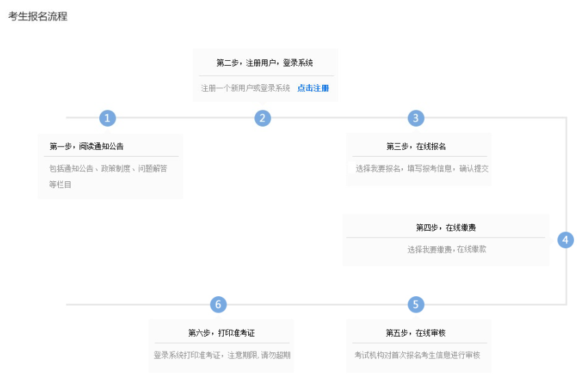Click 登录系统打印准考证 description text
This screenshot has height=392, width=578.
222,355
